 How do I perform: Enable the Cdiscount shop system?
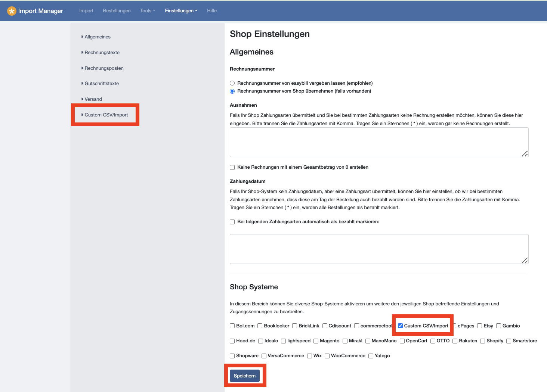pyautogui.click(x=325, y=326)
